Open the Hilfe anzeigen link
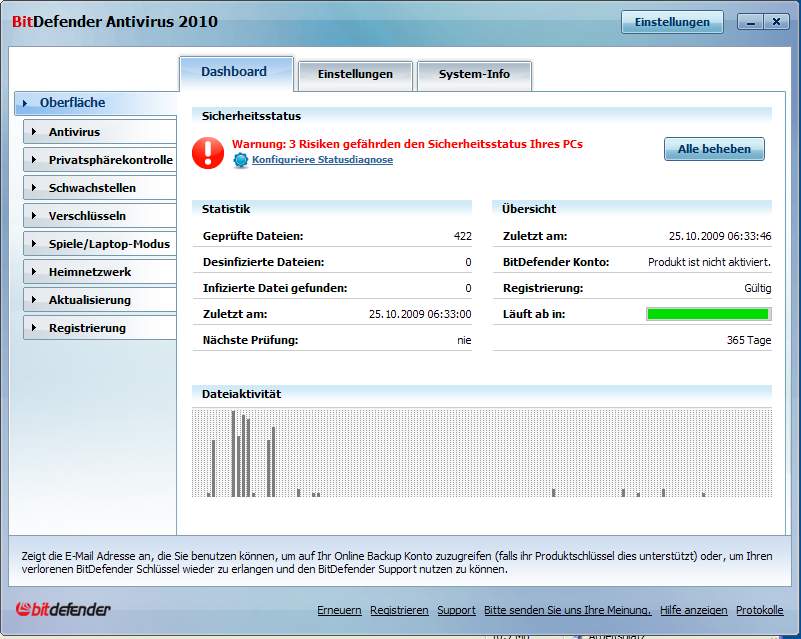This screenshot has height=639, width=801. 693,610
